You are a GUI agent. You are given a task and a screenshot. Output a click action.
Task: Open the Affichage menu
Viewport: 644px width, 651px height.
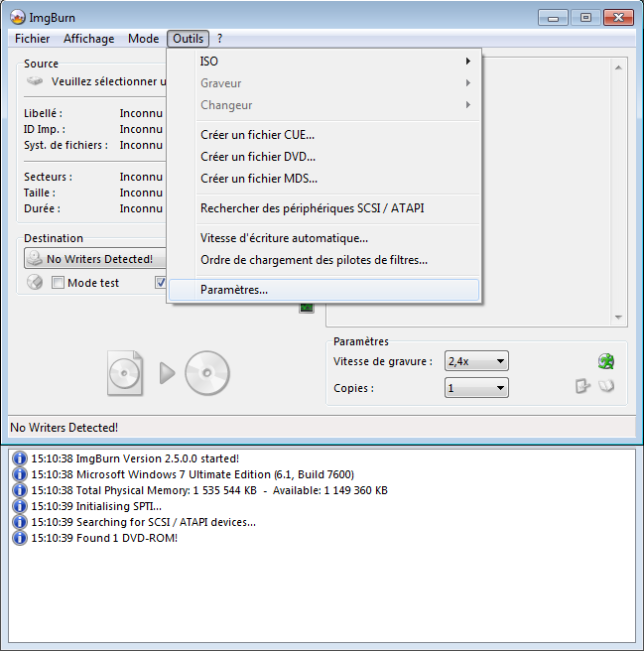tap(89, 39)
